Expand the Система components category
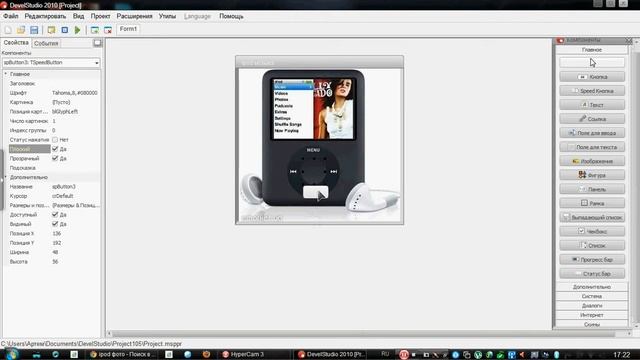The width and height of the screenshot is (640, 360). (x=591, y=296)
